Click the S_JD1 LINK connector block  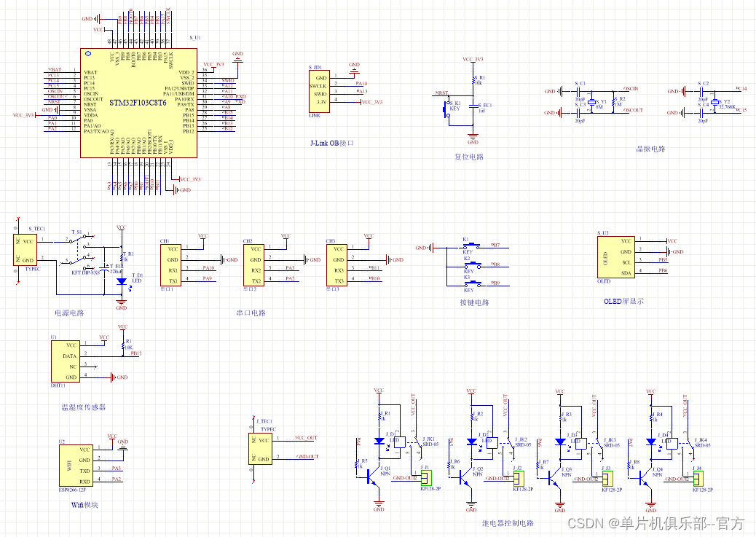coord(319,92)
